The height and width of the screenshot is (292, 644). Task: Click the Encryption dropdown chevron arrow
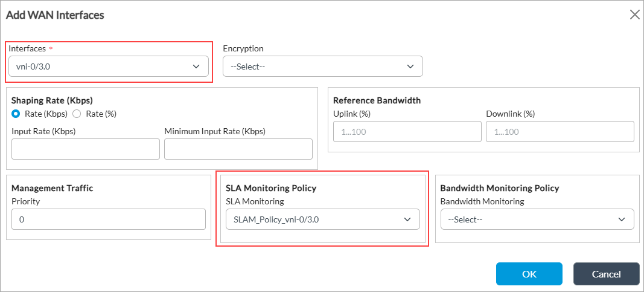pyautogui.click(x=410, y=67)
